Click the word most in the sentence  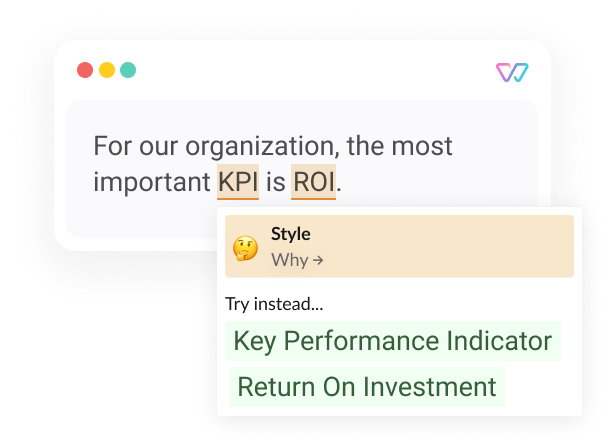422,146
